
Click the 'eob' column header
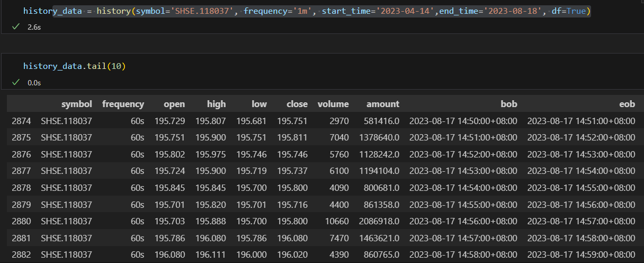627,104
